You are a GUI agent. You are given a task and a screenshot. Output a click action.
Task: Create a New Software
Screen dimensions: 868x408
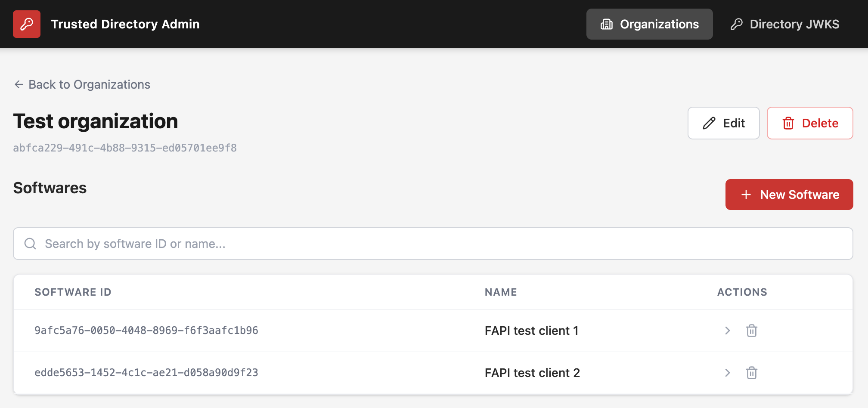tap(789, 195)
